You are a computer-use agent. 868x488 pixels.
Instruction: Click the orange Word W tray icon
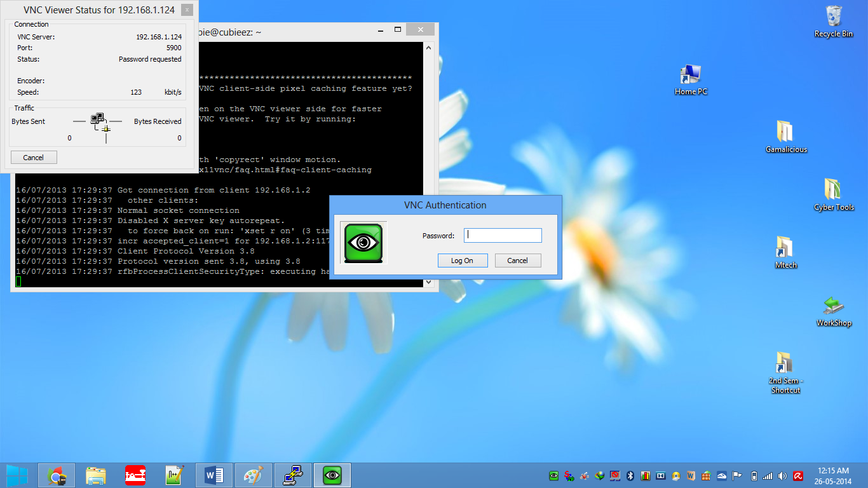pos(691,476)
